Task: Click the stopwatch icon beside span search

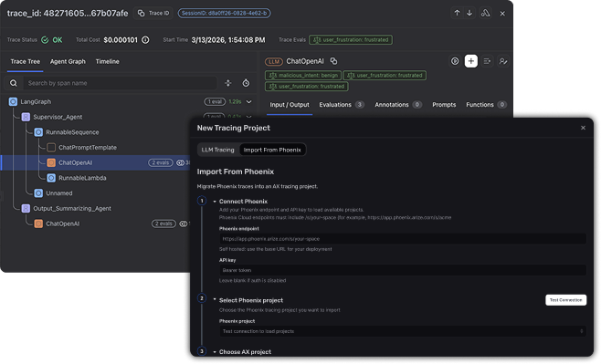Action: tap(246, 83)
